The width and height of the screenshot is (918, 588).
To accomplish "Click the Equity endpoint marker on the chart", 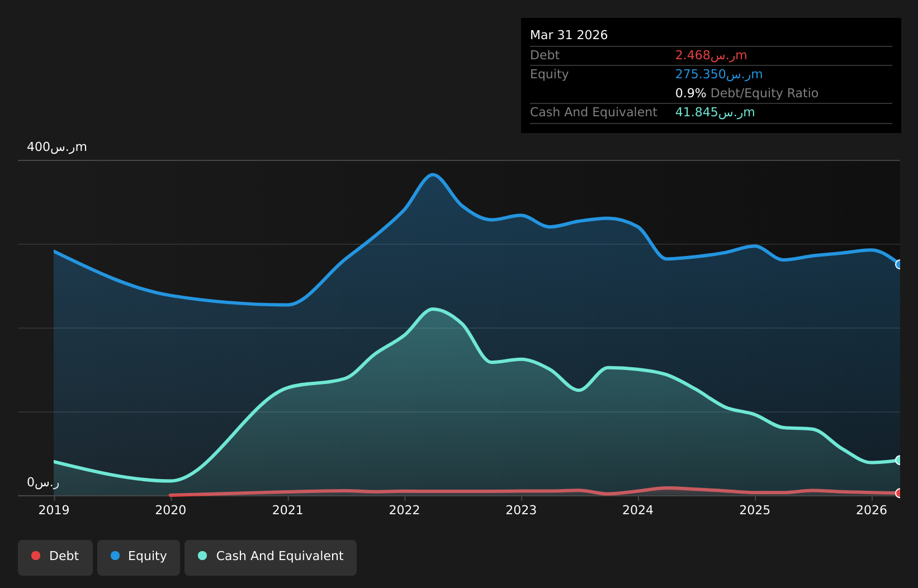I will [x=899, y=264].
